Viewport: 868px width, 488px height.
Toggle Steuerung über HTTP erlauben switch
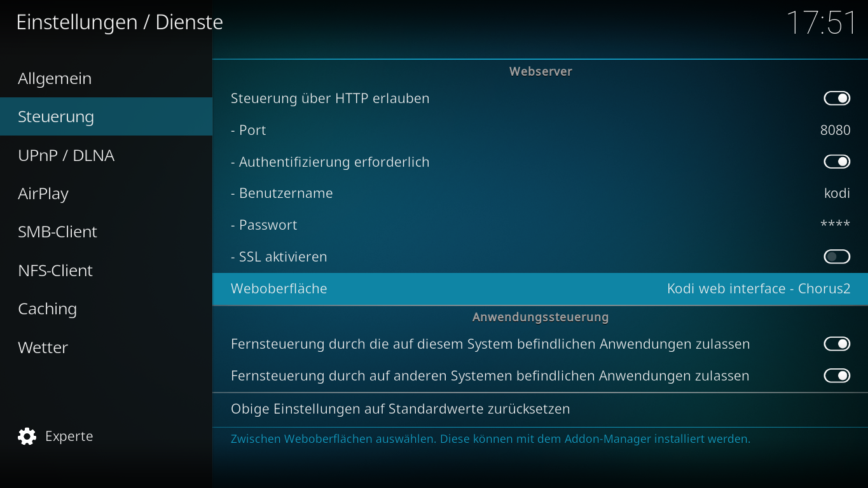(837, 98)
